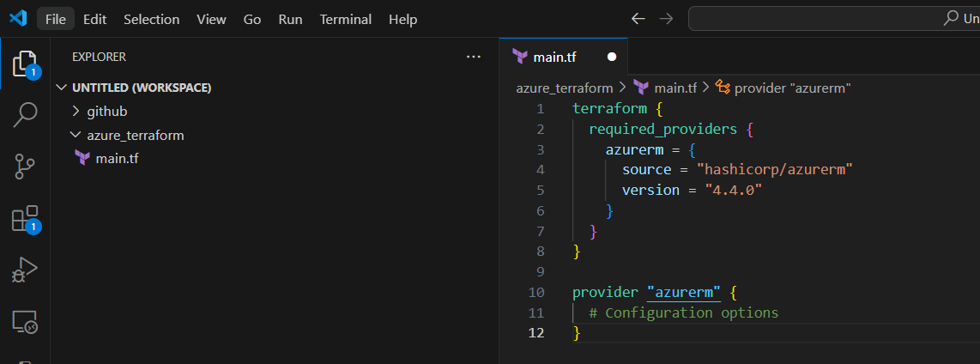Open the Help menu
Viewport: 980px width, 364px height.
coord(402,20)
